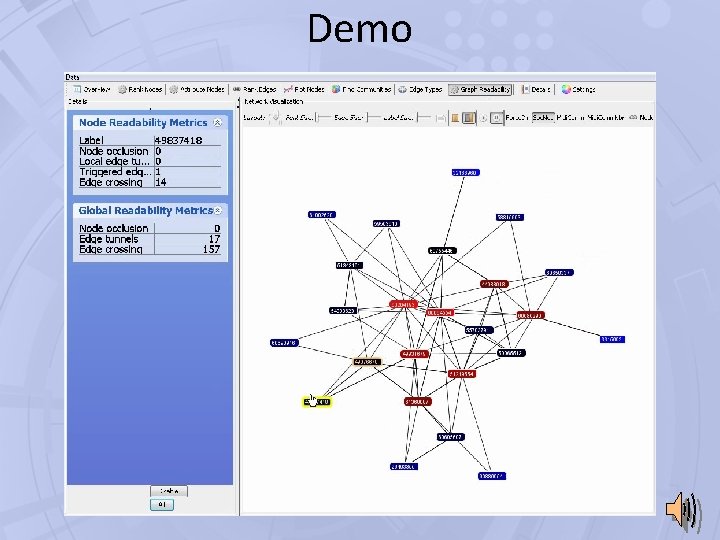Image resolution: width=720 pixels, height=540 pixels.
Task: Open Settings with the color wheel icon
Action: 578,90
